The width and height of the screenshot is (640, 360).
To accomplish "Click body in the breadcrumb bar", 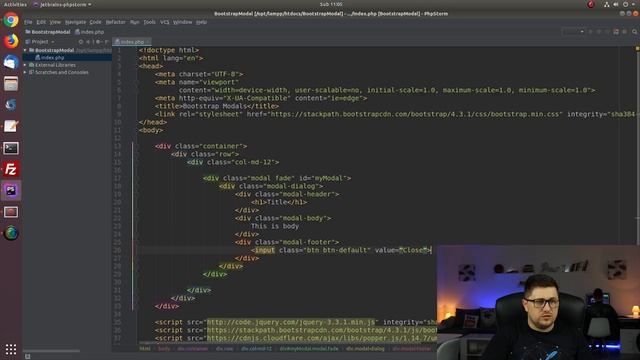I will tap(164, 349).
